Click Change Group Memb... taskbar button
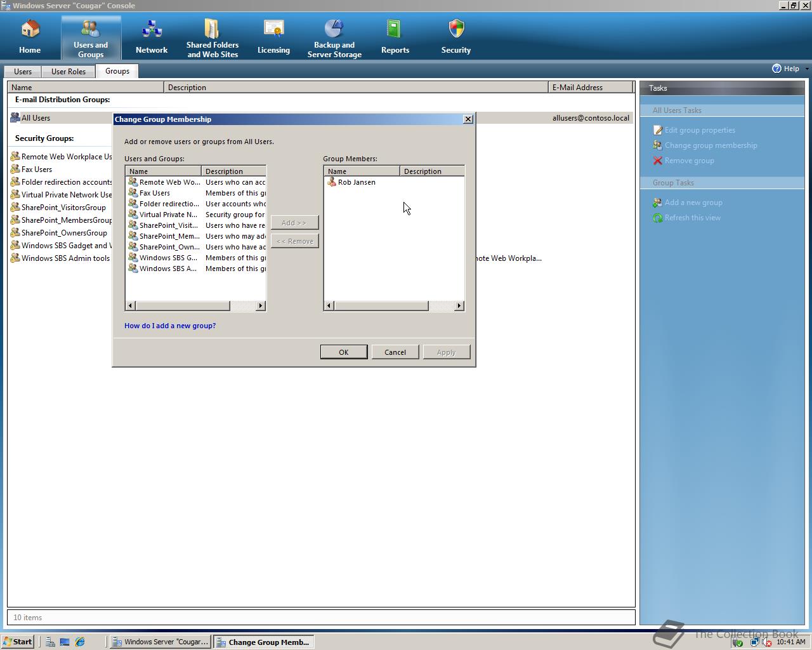Image resolution: width=812 pixels, height=650 pixels. pyautogui.click(x=263, y=642)
